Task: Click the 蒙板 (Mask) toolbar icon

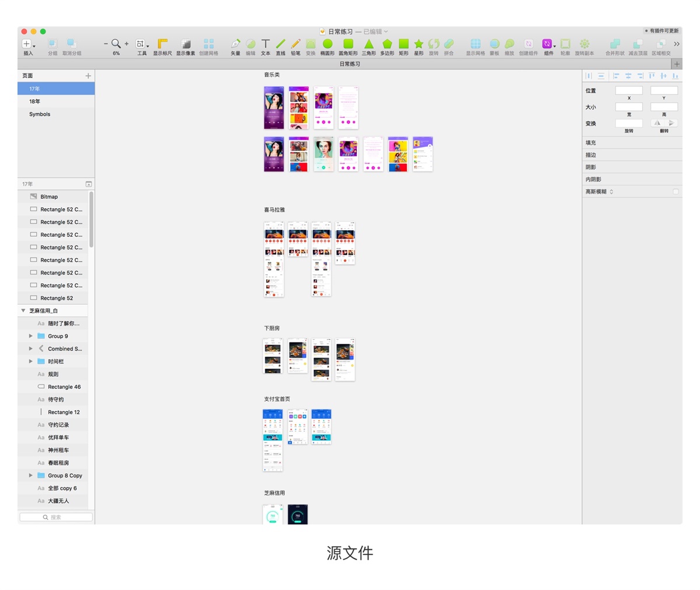Action: (x=494, y=44)
